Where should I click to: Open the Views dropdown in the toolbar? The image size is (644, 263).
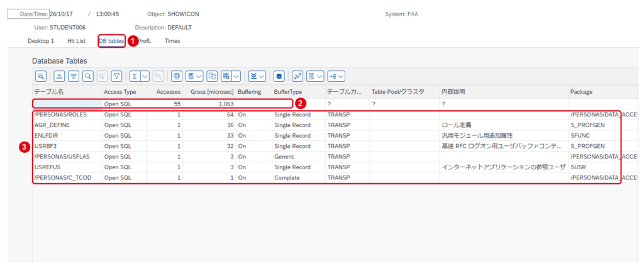click(194, 76)
